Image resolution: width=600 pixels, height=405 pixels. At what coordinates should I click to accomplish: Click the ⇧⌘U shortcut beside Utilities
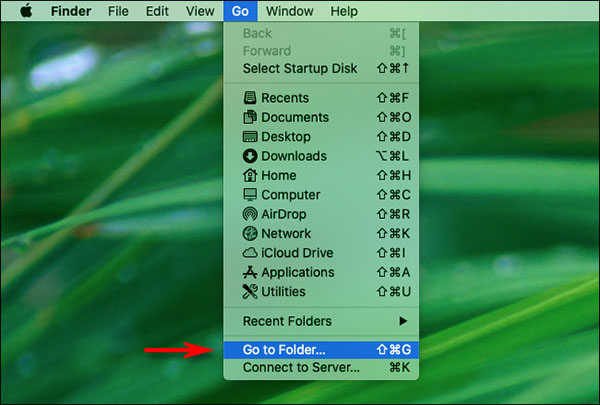click(394, 292)
